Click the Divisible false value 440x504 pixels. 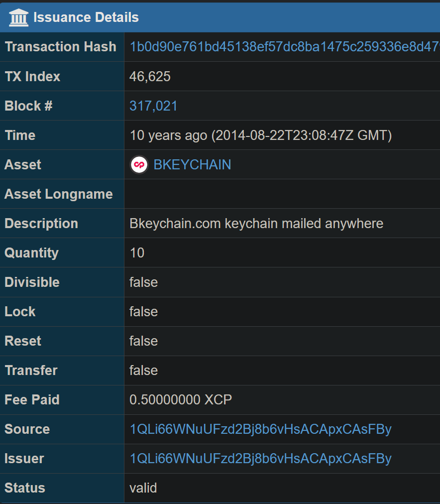point(143,282)
